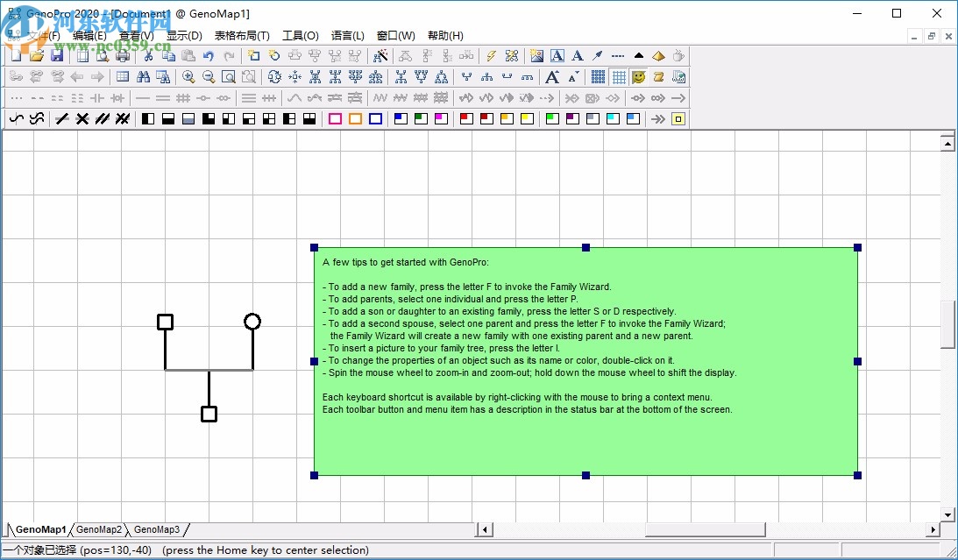Viewport: 958px width, 560px height.
Task: Select the magenta border color swatch
Action: point(335,119)
